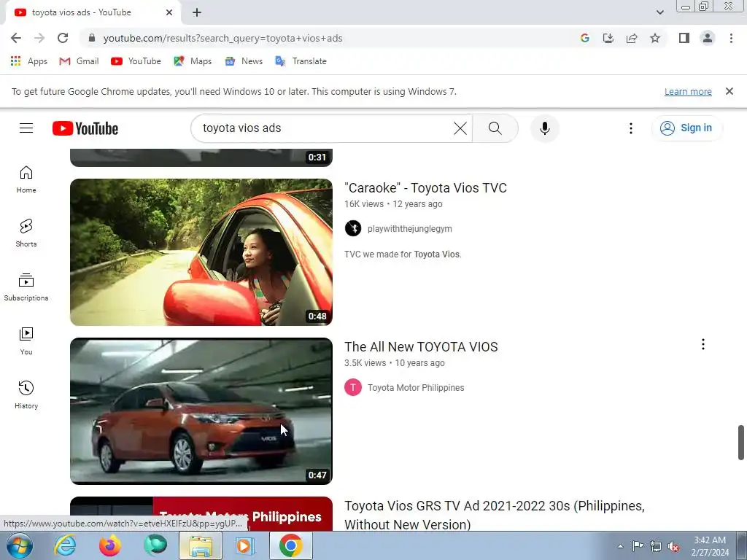The height and width of the screenshot is (560, 747).
Task: Open the Chrome three-dot menu
Action: 731,38
